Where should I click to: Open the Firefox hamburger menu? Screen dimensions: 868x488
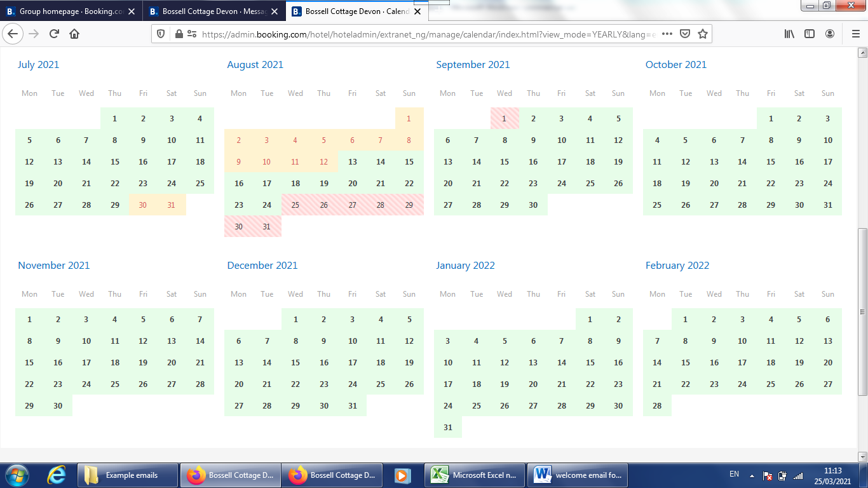click(855, 34)
